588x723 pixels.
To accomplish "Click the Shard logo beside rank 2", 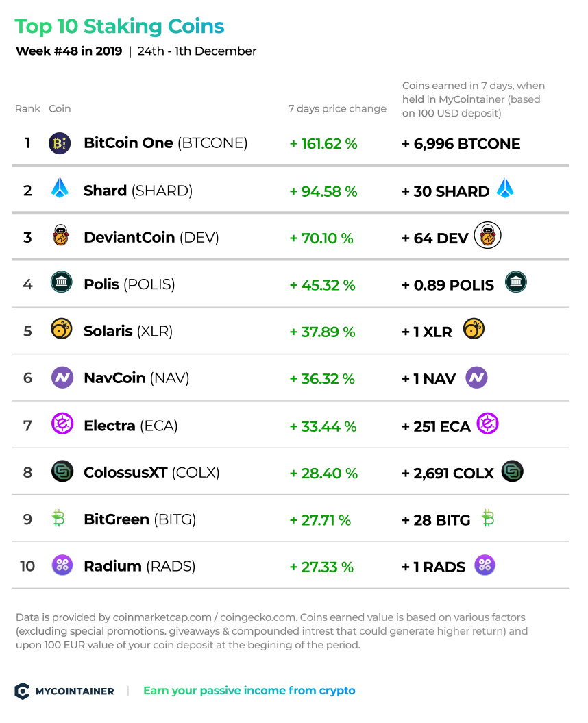I will [60, 188].
